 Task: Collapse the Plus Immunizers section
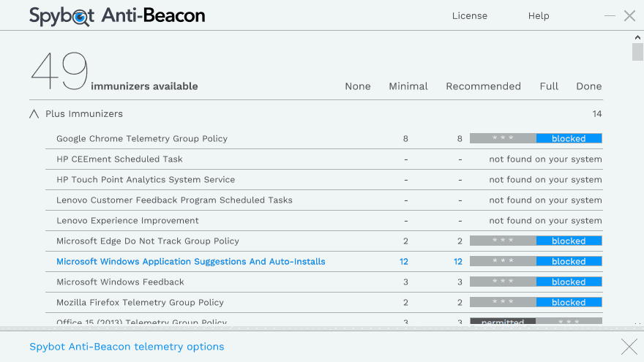pyautogui.click(x=34, y=114)
